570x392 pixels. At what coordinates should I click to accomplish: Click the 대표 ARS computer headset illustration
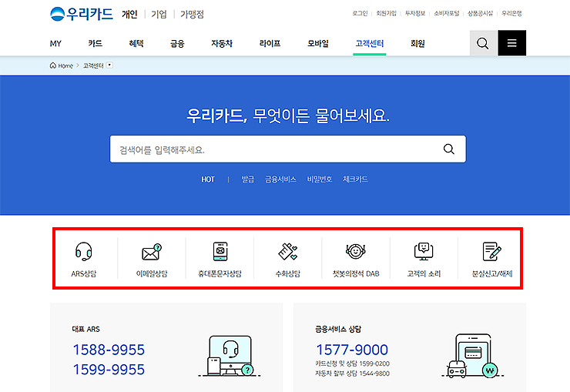pyautogui.click(x=230, y=356)
